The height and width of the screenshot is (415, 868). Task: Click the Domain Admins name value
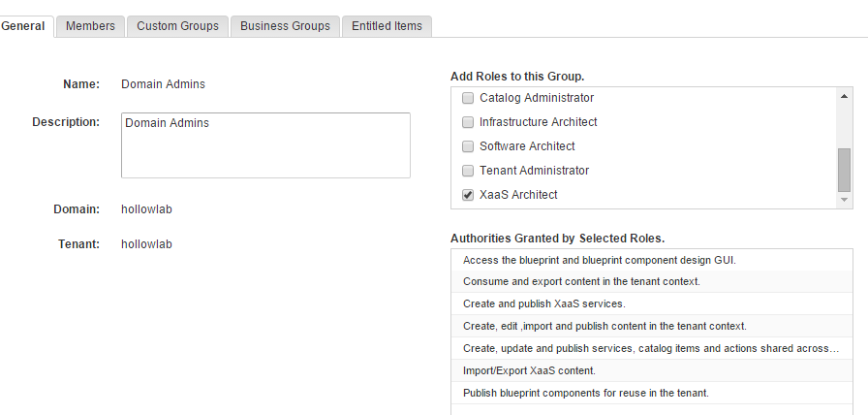point(163,84)
